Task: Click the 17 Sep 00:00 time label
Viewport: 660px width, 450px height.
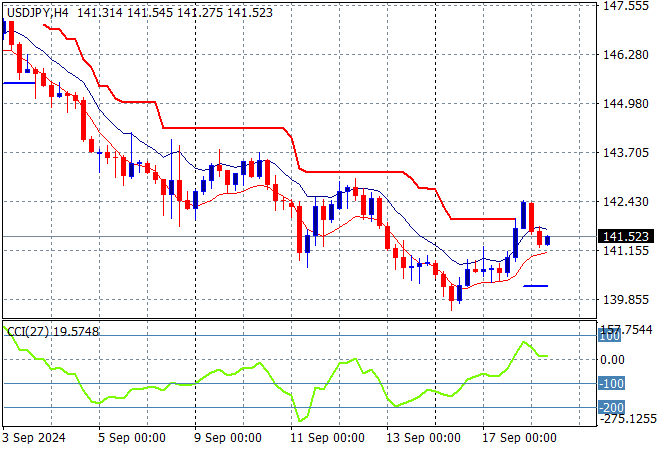Action: [519, 438]
